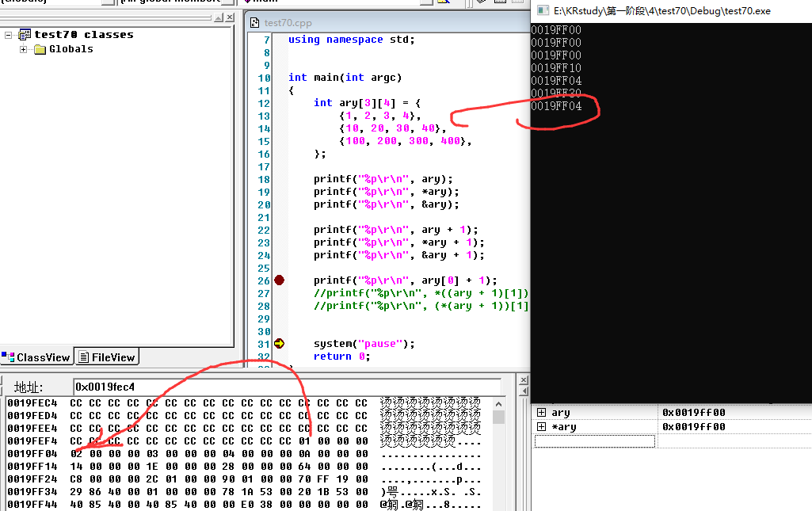812x511 pixels.
Task: Close the workspace panel with its X icon
Action: (x=227, y=18)
